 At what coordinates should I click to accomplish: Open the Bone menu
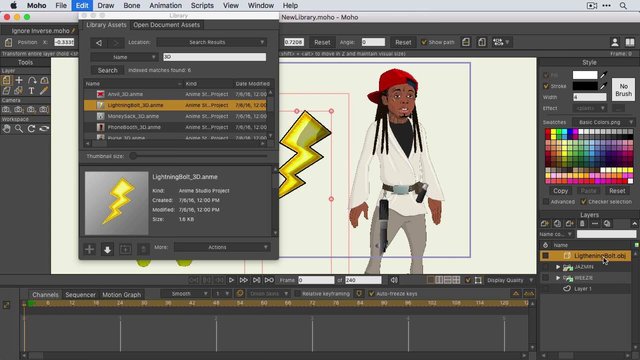tap(131, 6)
